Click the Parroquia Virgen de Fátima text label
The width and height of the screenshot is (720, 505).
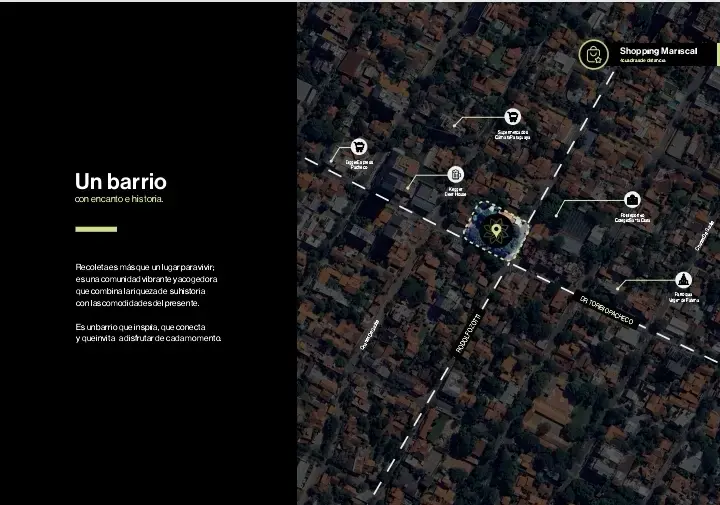coord(684,297)
